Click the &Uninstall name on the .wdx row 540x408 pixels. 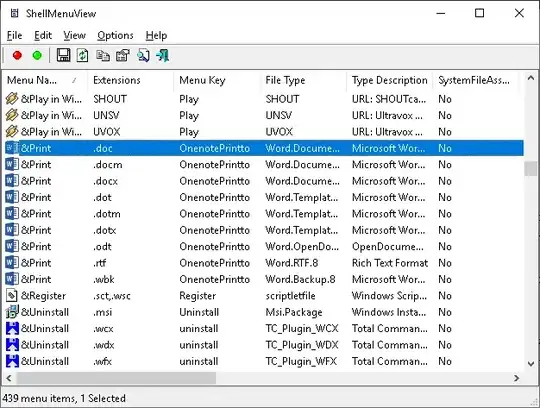[45, 345]
